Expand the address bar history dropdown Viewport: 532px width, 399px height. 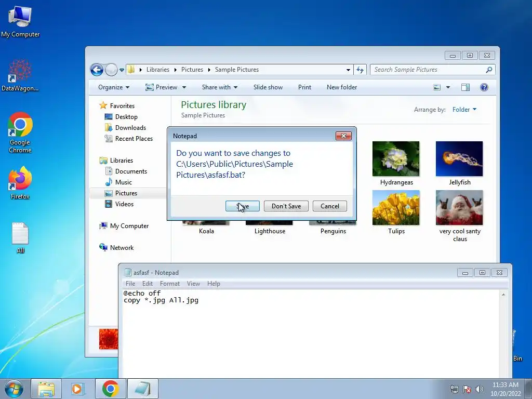[348, 70]
